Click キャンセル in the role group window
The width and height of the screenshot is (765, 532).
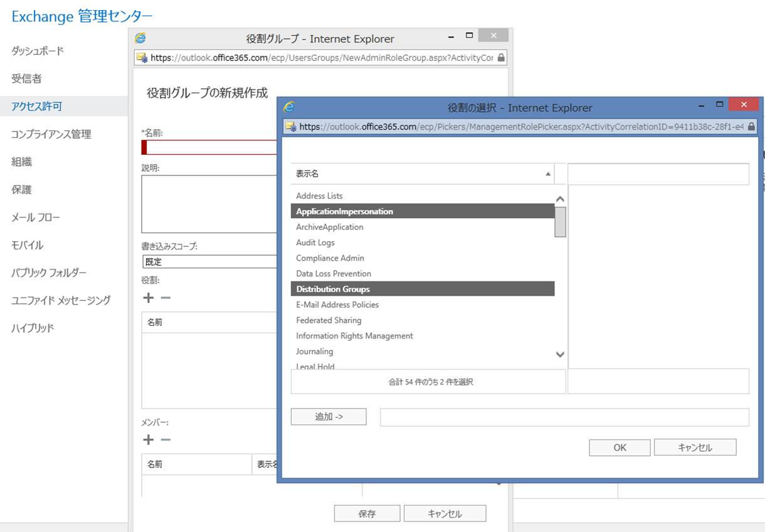tap(445, 514)
